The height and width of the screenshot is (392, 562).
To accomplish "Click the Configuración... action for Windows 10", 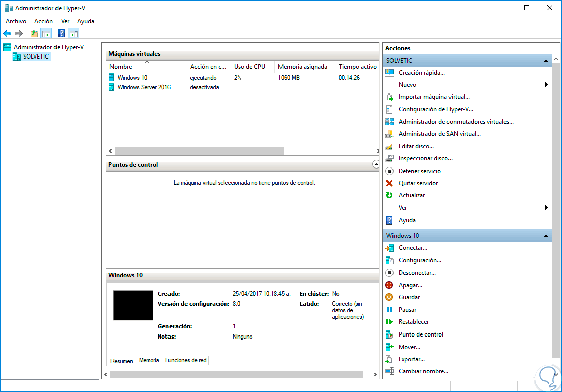I will [420, 260].
